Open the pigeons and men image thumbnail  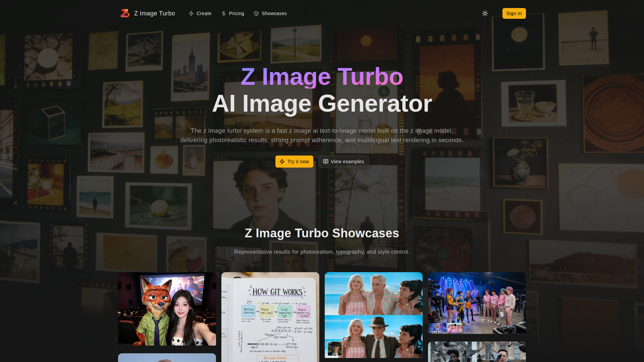[477, 352]
